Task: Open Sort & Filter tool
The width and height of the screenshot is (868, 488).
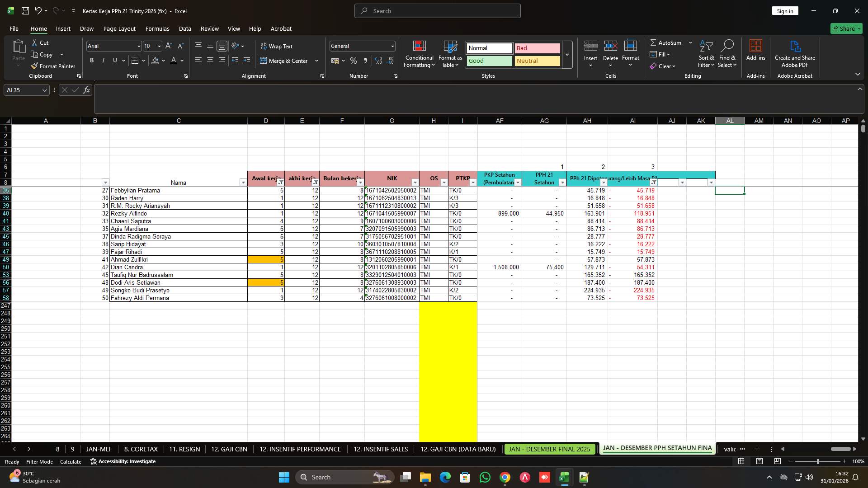Action: click(x=706, y=54)
